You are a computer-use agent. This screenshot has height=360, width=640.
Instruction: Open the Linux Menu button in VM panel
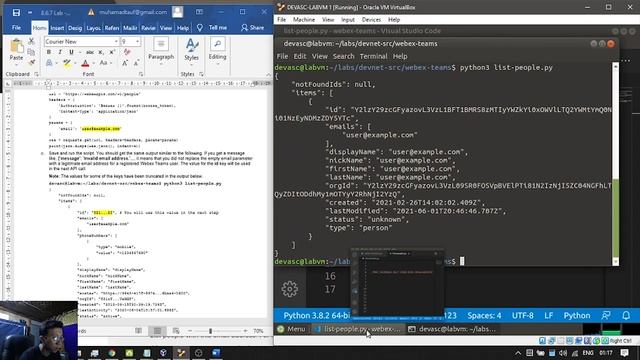(291, 329)
